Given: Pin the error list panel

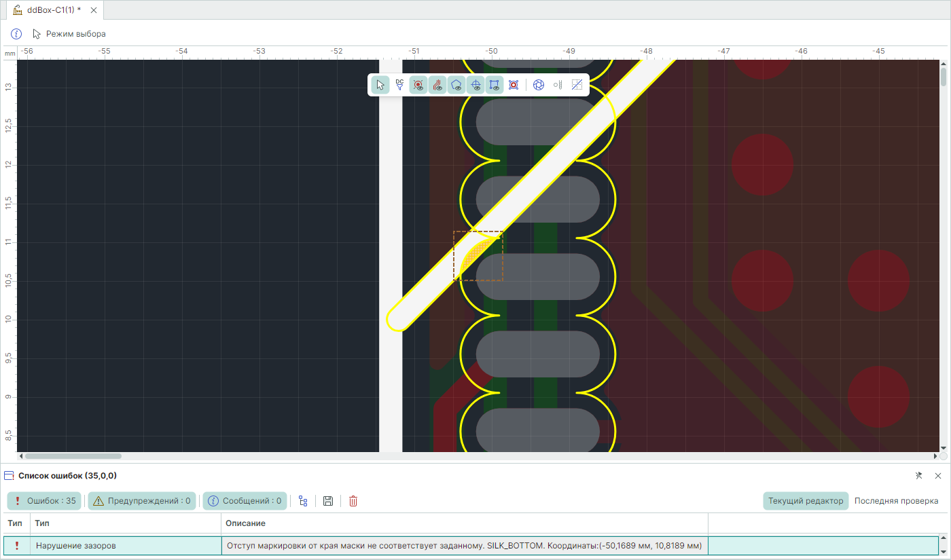Looking at the screenshot, I should tap(918, 476).
